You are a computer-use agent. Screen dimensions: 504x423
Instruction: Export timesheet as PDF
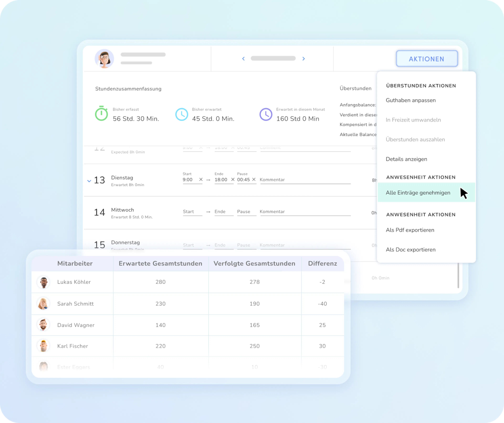pyautogui.click(x=410, y=230)
